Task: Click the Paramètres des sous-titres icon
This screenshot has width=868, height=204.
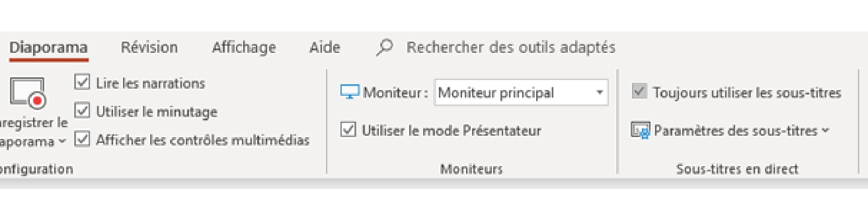Action: click(x=640, y=131)
